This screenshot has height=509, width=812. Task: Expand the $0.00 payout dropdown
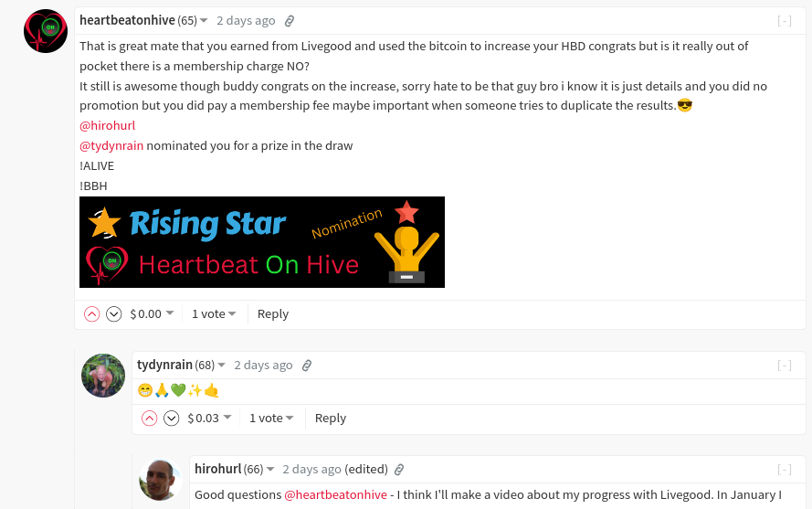(152, 314)
